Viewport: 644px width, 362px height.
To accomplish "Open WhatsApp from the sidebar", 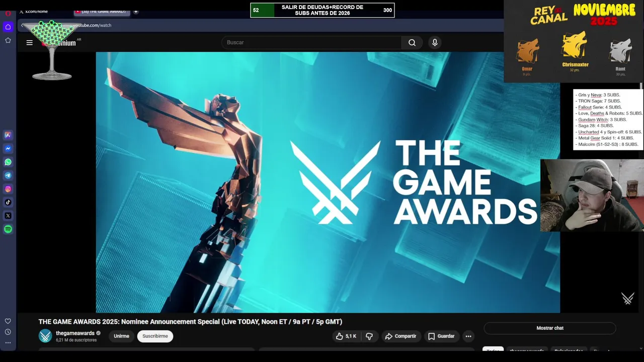I will point(8,162).
